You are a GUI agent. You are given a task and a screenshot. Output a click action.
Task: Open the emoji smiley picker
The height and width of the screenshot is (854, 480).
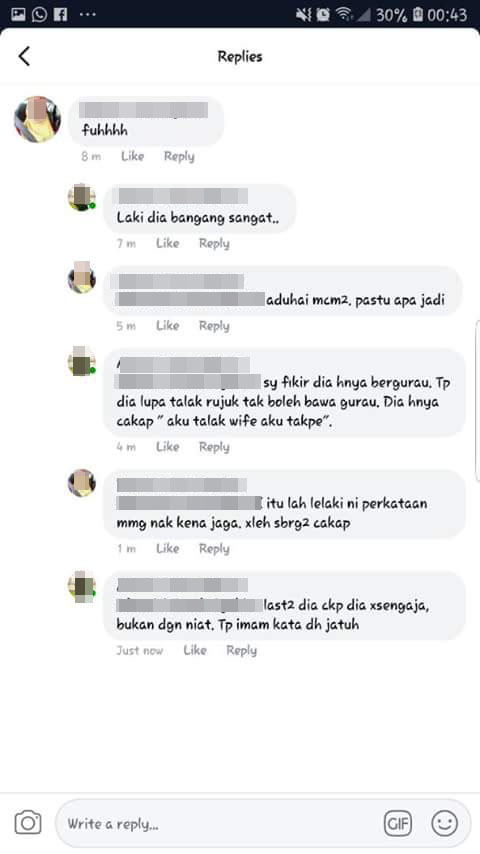[445, 823]
